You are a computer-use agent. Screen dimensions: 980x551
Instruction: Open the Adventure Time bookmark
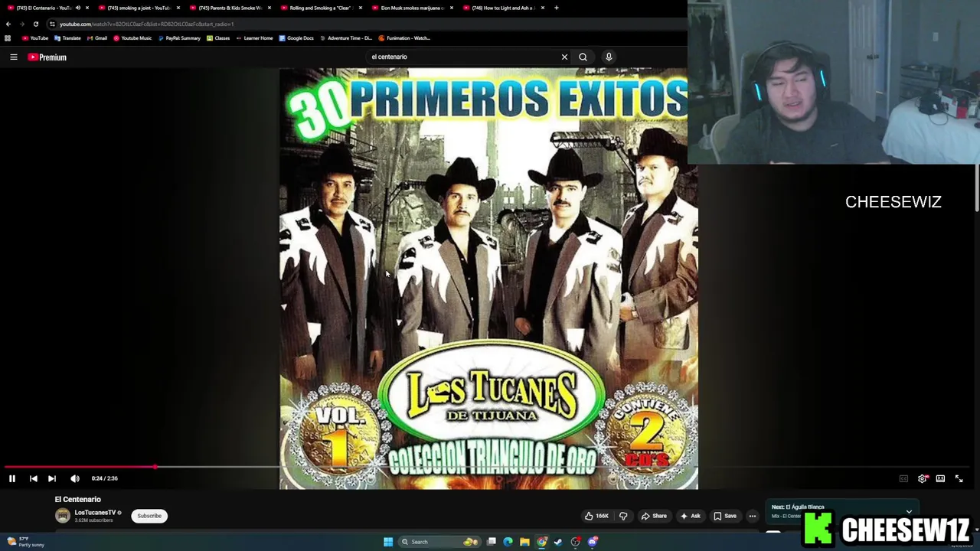point(346,38)
